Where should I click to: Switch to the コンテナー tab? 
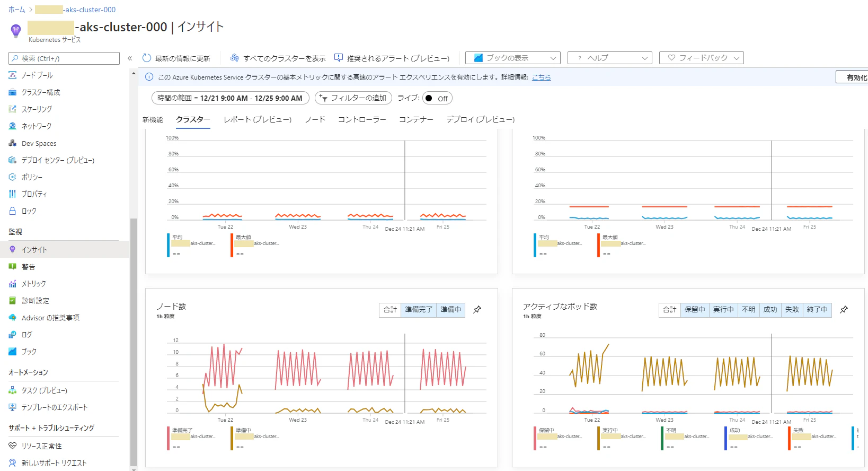coord(417,120)
